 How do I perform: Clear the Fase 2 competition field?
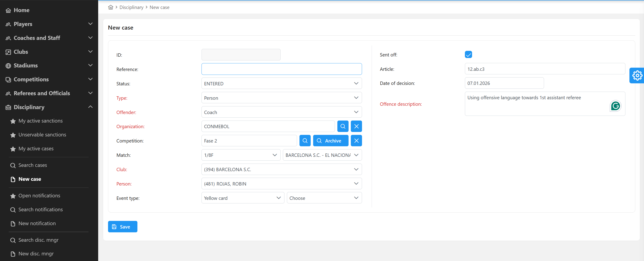coord(356,141)
